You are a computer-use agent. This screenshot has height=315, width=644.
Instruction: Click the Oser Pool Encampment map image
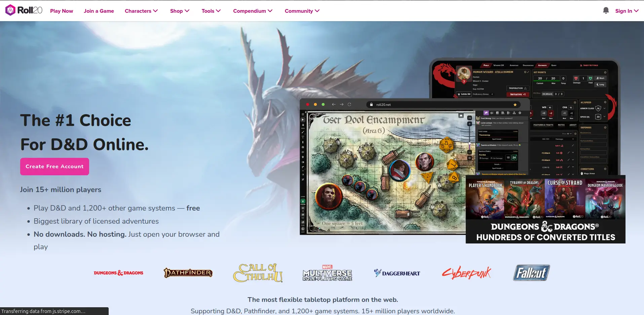coord(387,172)
